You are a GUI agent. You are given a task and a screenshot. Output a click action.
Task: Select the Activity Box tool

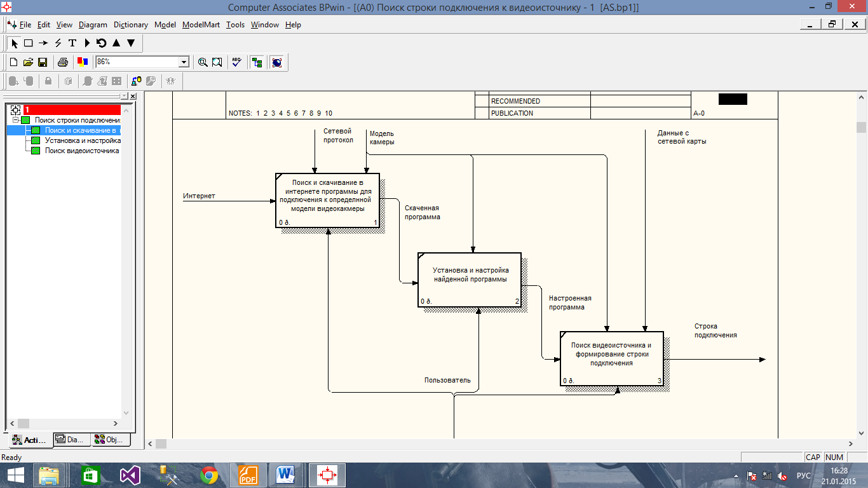(28, 43)
